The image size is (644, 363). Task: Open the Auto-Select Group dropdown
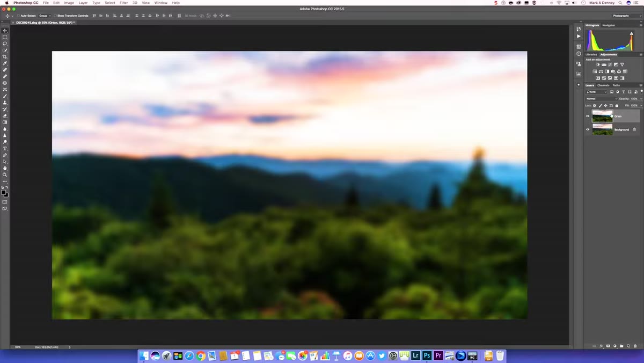[x=45, y=16]
